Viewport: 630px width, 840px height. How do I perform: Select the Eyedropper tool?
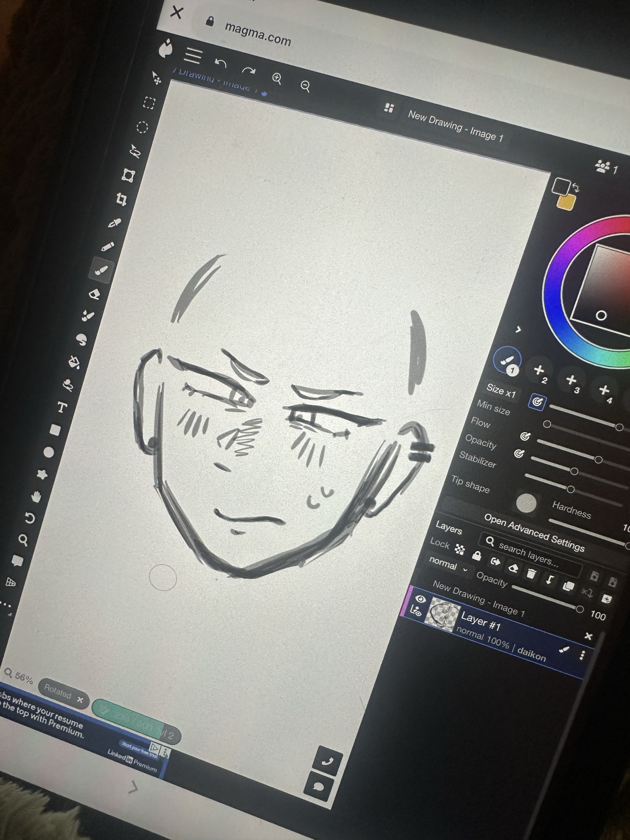(114, 223)
